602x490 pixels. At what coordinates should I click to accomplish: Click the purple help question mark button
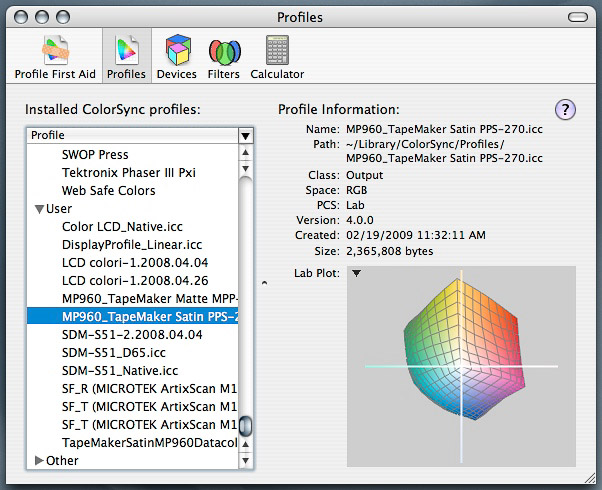point(565,110)
